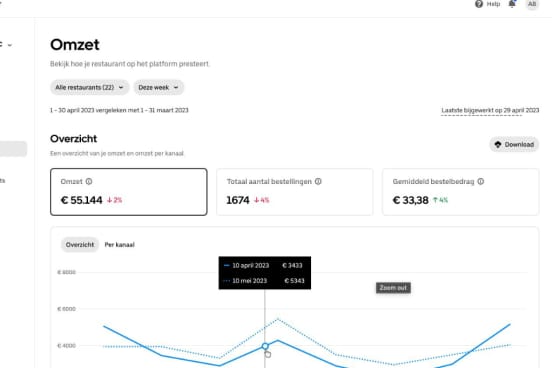Open the AB user avatar menu

coord(532,4)
